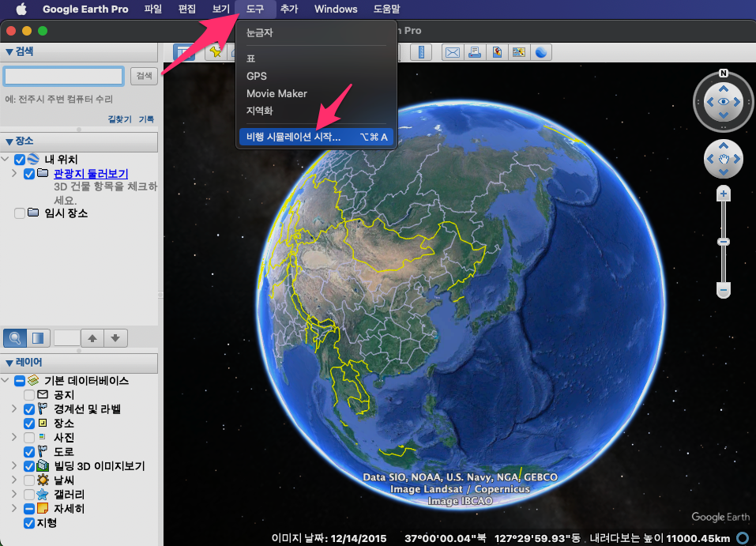Viewport: 756px width, 546px height.
Task: Click the email envelope toolbar icon
Action: [x=452, y=52]
